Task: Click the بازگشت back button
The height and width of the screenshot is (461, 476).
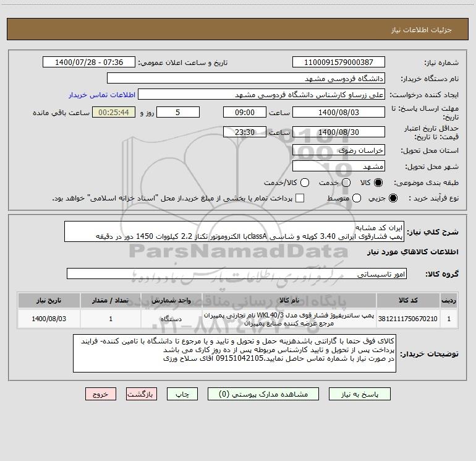Action: pyautogui.click(x=142, y=394)
